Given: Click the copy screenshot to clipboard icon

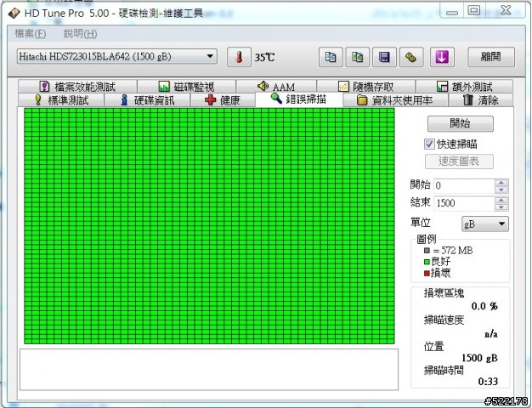Looking at the screenshot, I should [x=357, y=57].
